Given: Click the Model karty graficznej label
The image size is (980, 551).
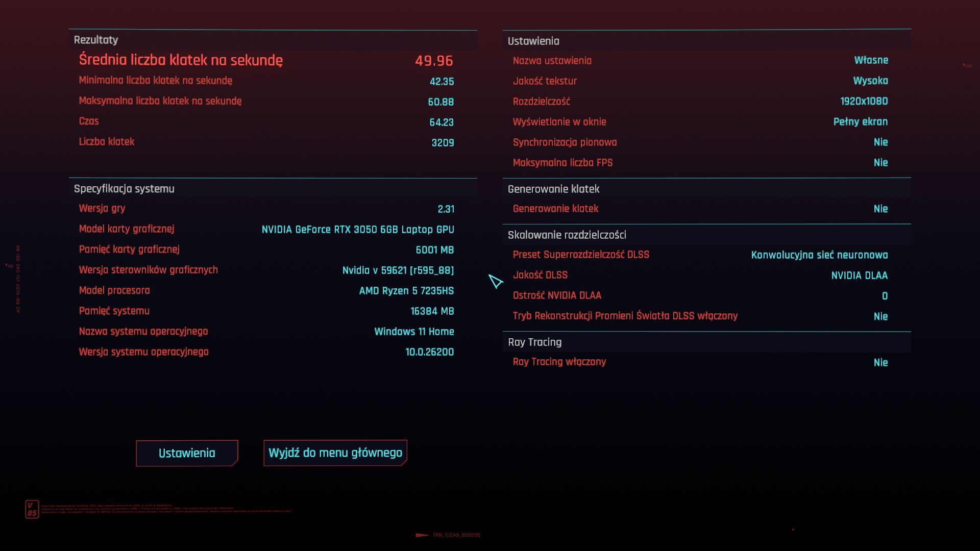Looking at the screenshot, I should (126, 229).
